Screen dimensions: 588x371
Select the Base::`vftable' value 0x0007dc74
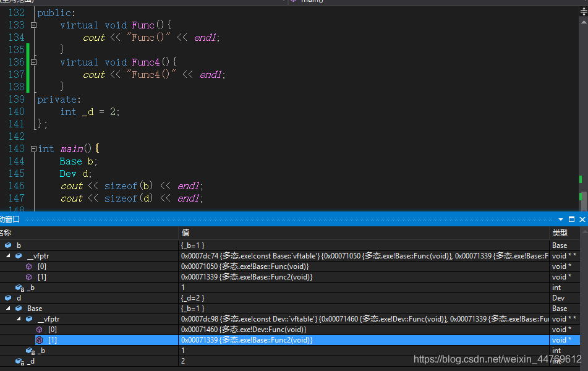pyautogui.click(x=364, y=256)
